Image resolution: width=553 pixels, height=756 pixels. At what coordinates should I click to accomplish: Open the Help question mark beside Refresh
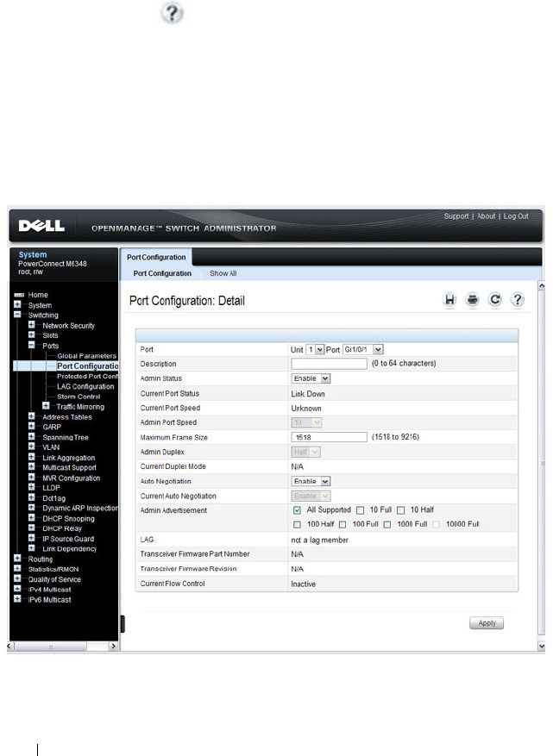click(x=518, y=300)
